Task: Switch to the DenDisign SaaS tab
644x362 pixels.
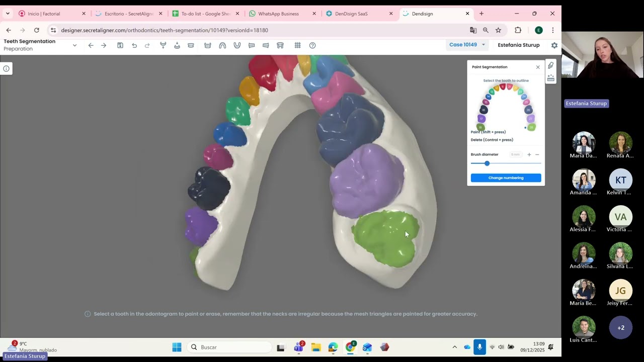Action: (x=359, y=14)
